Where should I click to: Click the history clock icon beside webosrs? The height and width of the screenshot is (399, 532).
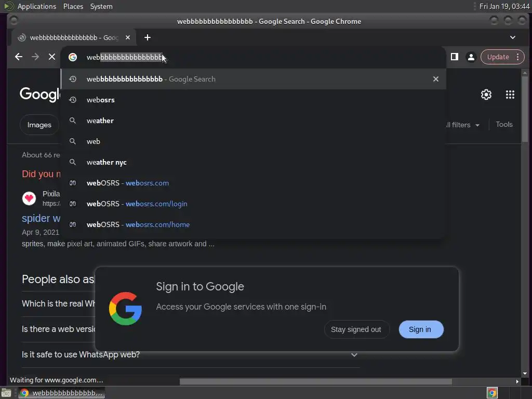[73, 100]
